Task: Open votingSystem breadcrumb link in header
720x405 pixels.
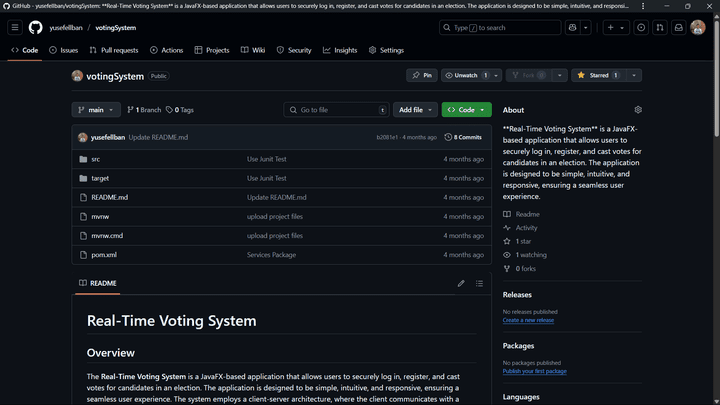Action: (116, 28)
